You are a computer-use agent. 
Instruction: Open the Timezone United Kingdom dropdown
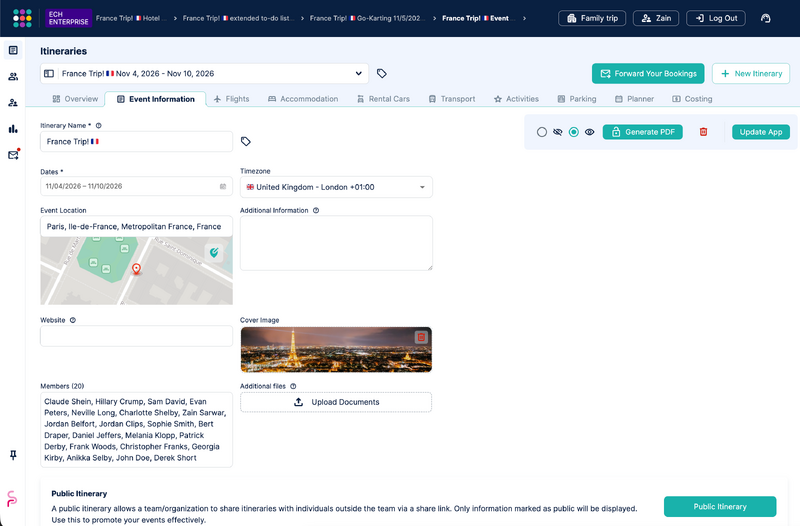pyautogui.click(x=336, y=187)
